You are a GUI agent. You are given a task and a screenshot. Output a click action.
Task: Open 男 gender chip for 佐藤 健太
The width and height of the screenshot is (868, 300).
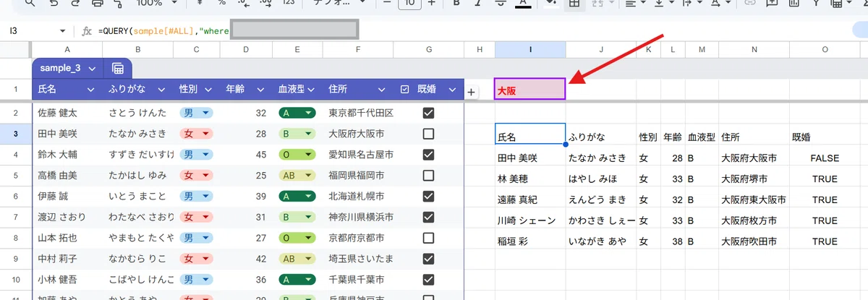195,113
